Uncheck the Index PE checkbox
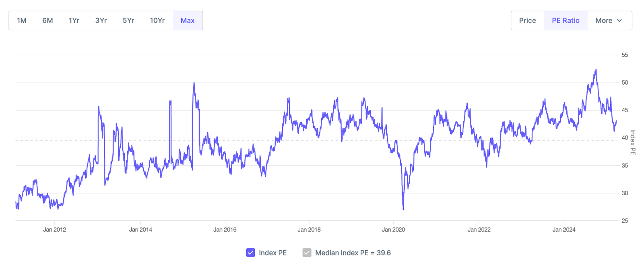The image size is (644, 276). click(250, 253)
